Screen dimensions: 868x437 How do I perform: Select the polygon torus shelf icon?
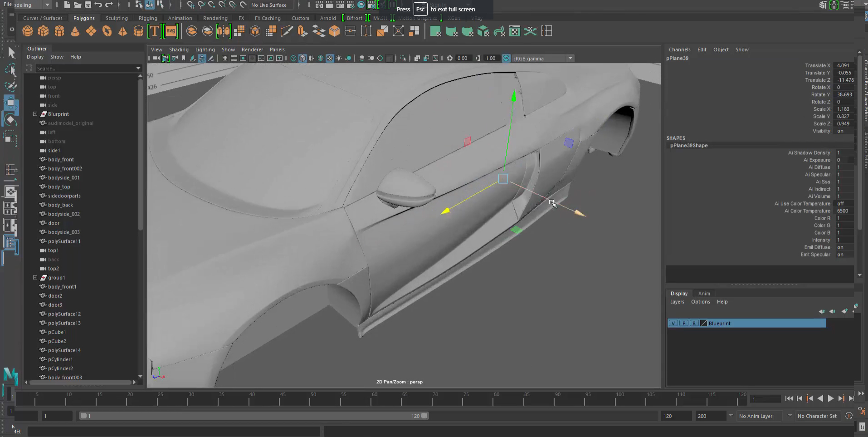tap(107, 31)
